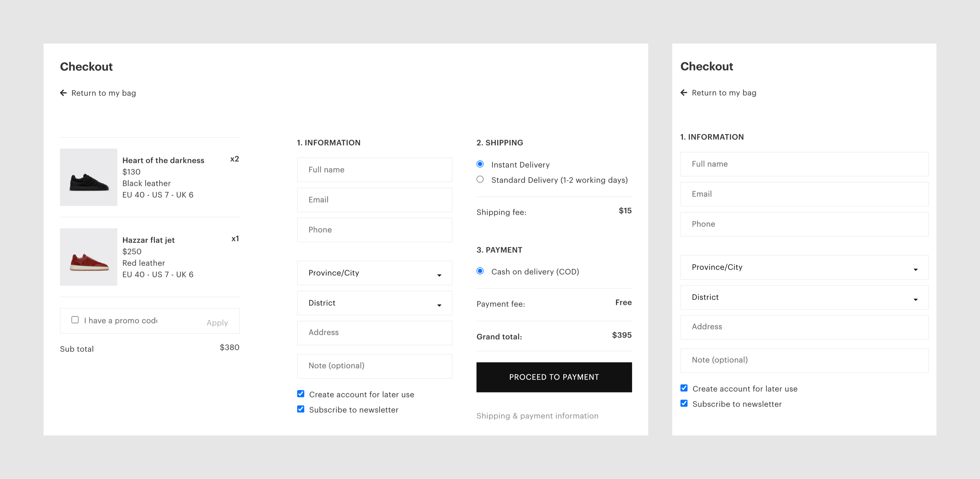Click the Note (optional) field in right panel
The height and width of the screenshot is (479, 980).
tap(804, 360)
